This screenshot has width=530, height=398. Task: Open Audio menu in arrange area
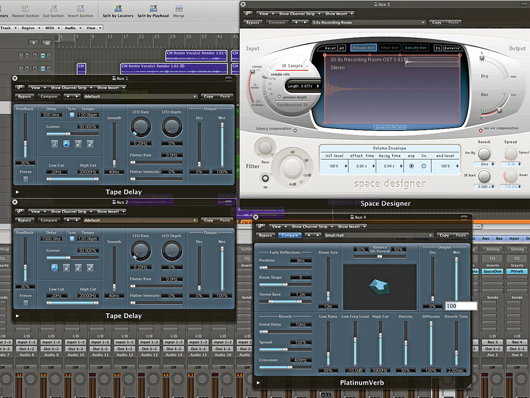pos(72,28)
